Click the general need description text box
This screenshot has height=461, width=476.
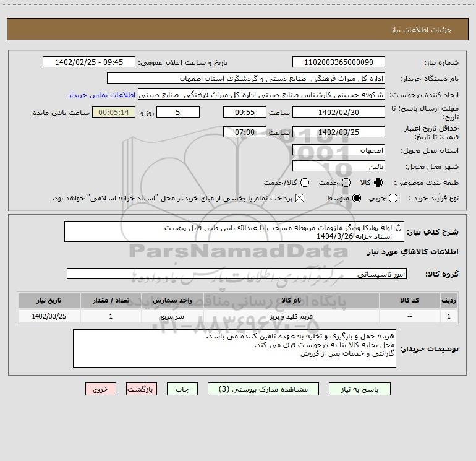point(234,232)
